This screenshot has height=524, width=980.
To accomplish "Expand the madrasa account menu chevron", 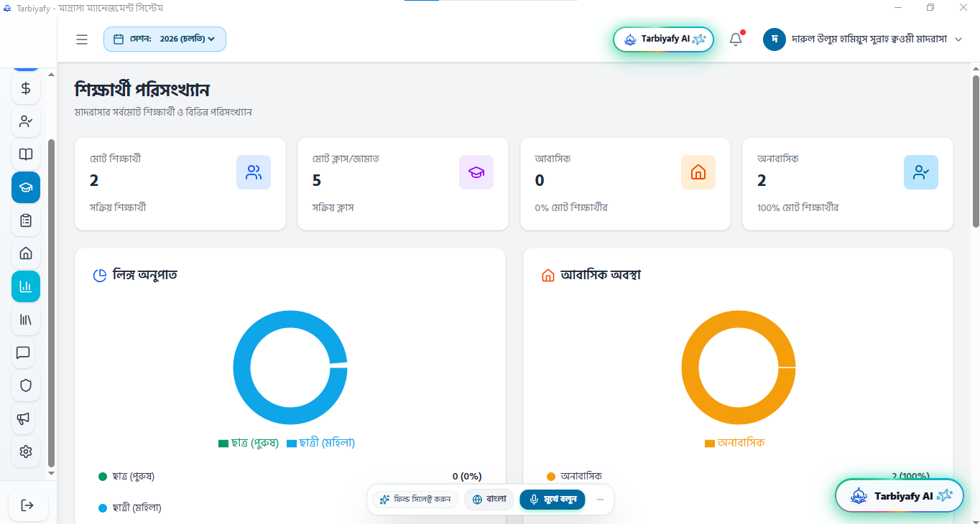I will (x=958, y=39).
